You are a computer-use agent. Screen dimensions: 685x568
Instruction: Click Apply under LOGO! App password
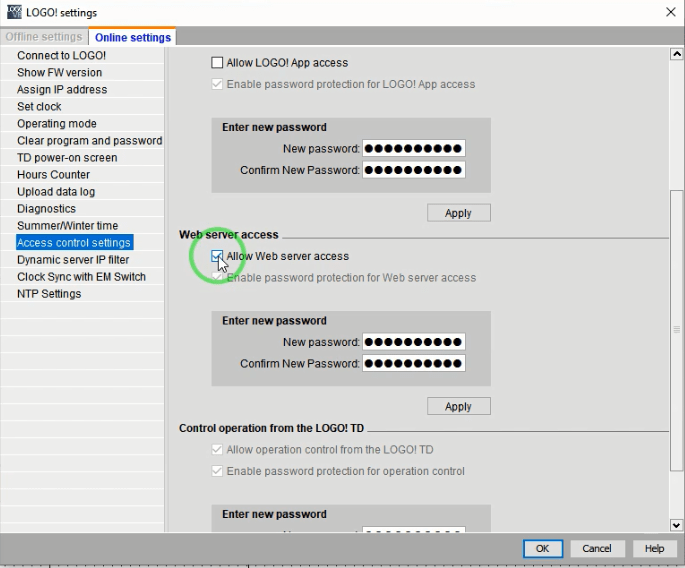(458, 213)
